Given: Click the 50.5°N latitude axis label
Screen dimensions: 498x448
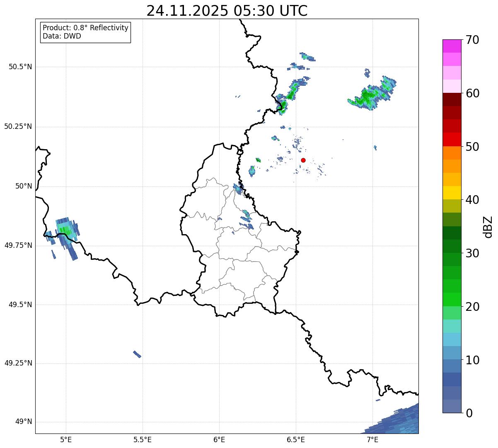Looking at the screenshot, I should pyautogui.click(x=20, y=67).
